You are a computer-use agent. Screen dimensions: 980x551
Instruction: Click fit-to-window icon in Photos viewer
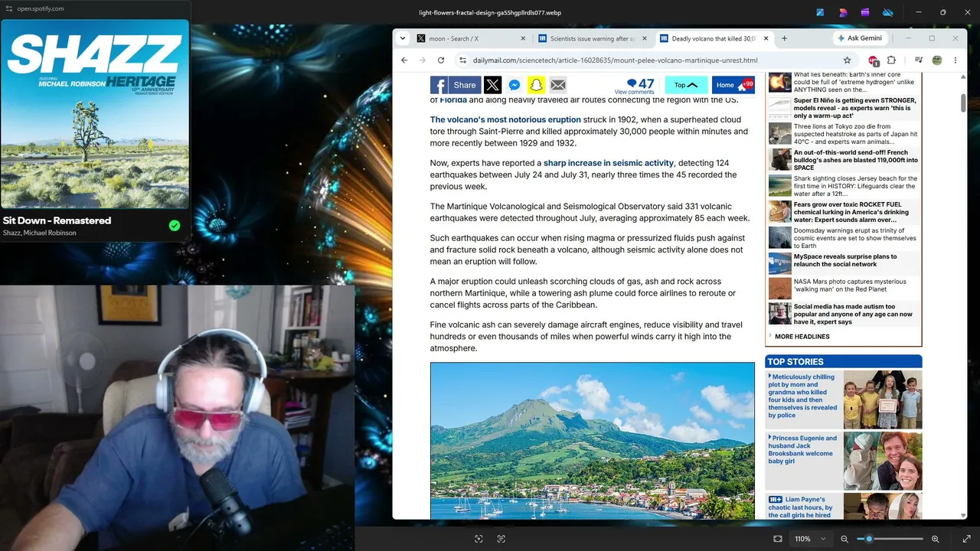tap(778, 539)
